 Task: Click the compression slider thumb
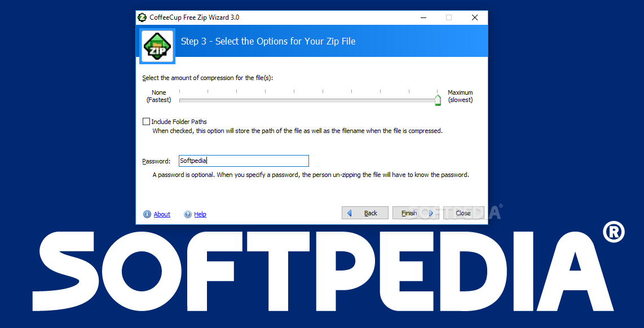(438, 100)
